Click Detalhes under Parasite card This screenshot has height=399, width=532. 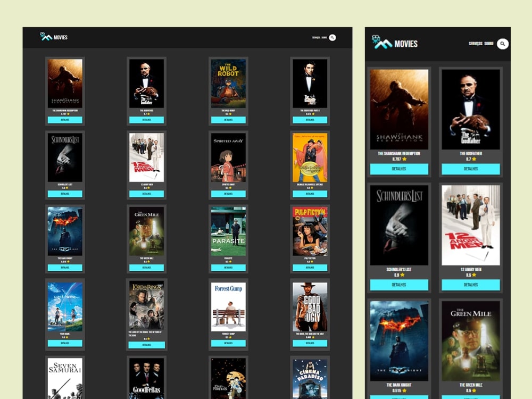(228, 268)
